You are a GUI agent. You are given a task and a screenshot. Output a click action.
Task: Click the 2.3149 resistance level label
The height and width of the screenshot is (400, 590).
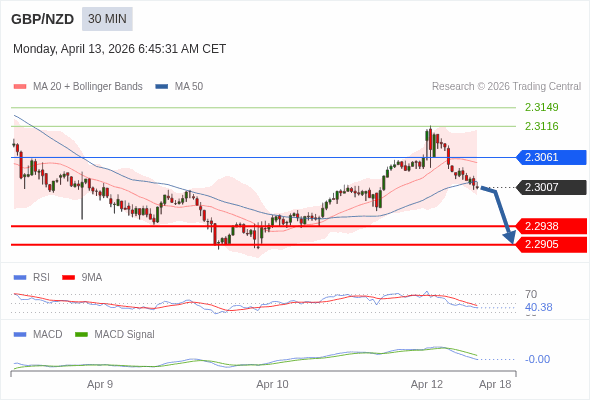(541, 107)
